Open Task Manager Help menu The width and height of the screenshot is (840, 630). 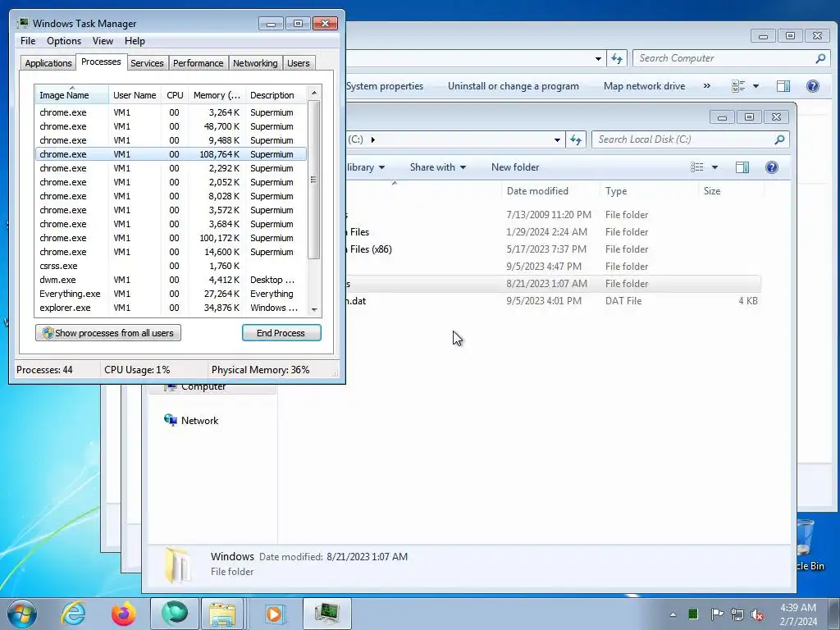[135, 41]
